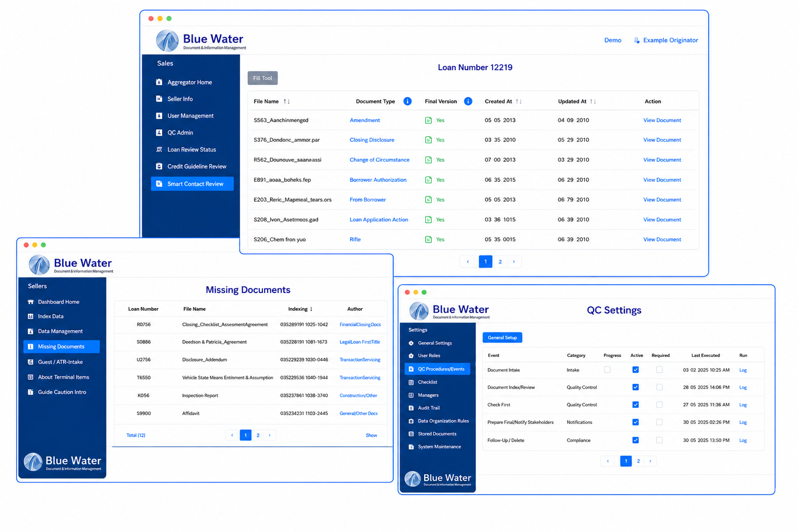Click final version icon for S563_Aanchinmenged row
This screenshot has width=798, height=532.
pos(428,120)
